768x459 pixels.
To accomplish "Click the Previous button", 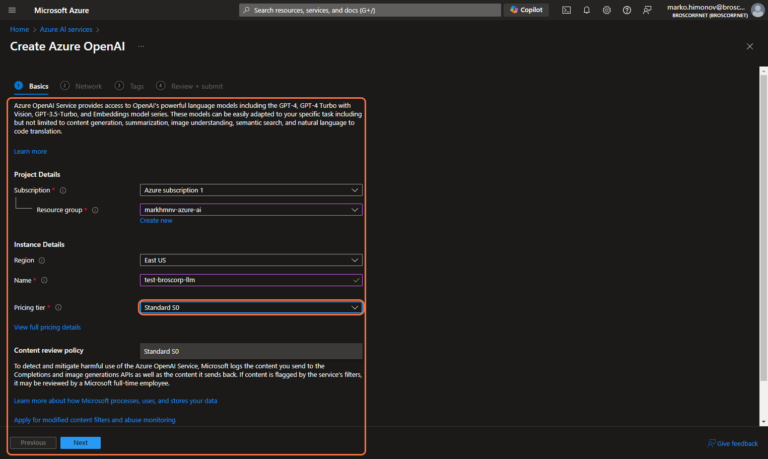I will pos(33,443).
